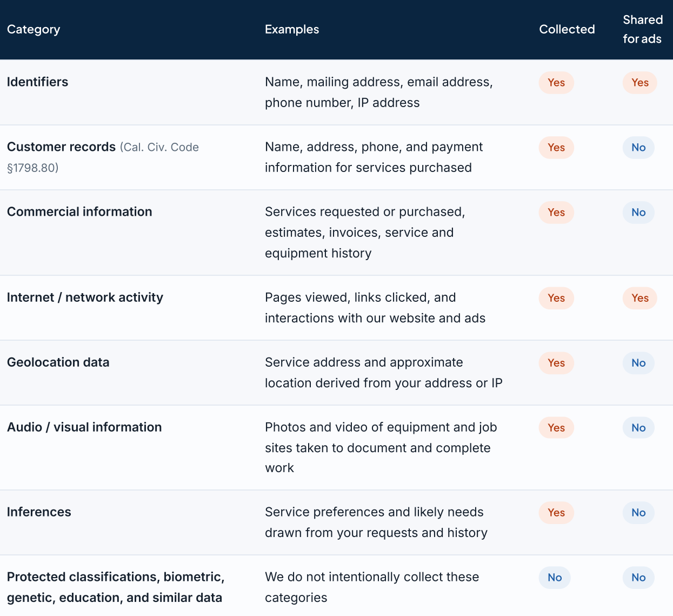Click Inferences Shared for ads No badge
The height and width of the screenshot is (616, 673).
pos(638,513)
